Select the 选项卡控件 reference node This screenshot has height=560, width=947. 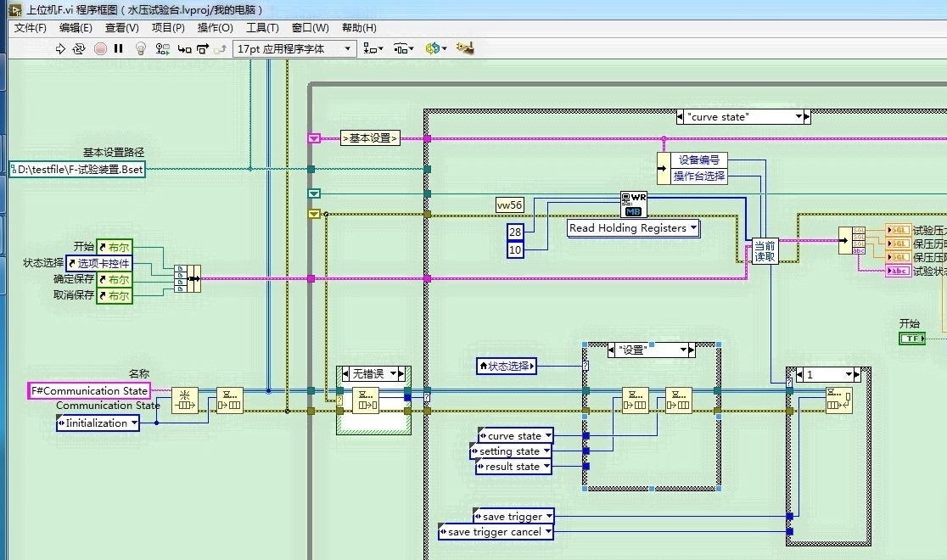99,263
